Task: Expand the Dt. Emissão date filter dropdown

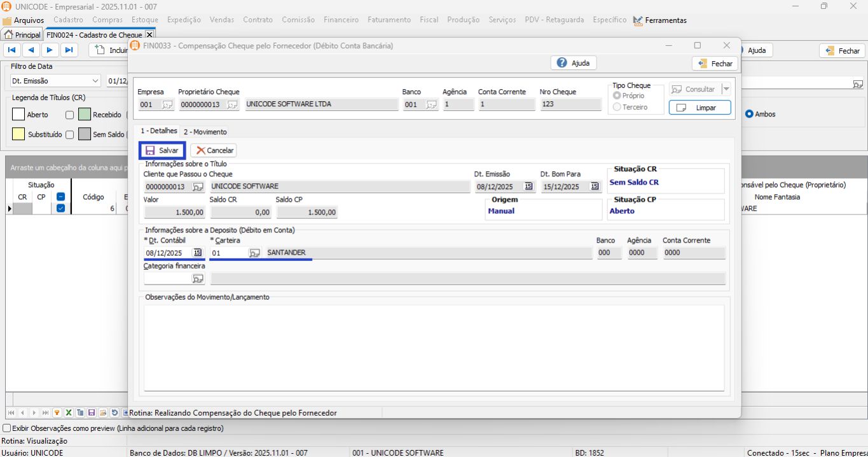Action: coord(95,81)
